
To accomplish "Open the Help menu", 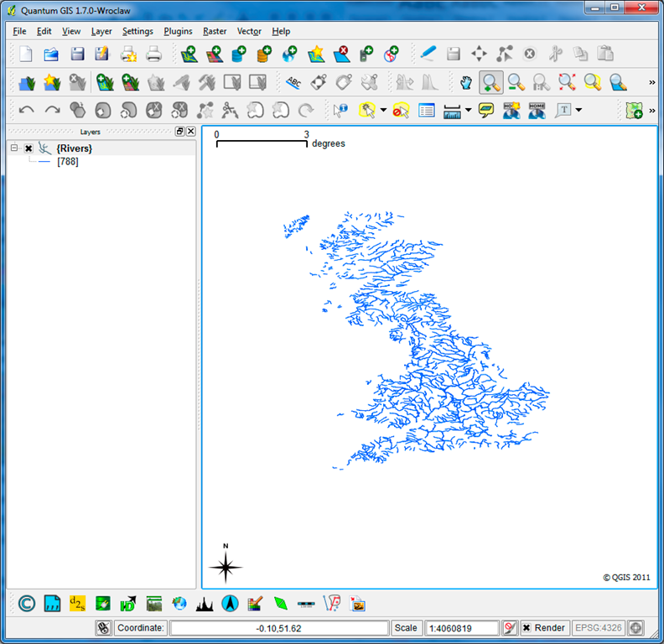I will [281, 31].
